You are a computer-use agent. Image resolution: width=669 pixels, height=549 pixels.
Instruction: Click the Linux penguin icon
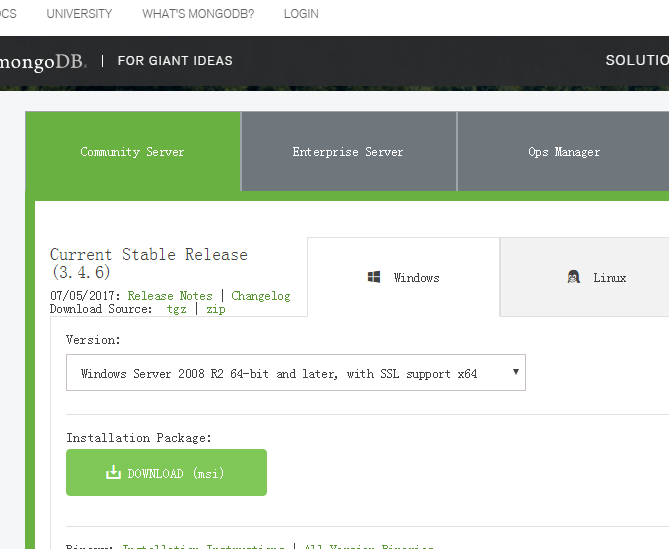pyautogui.click(x=573, y=277)
